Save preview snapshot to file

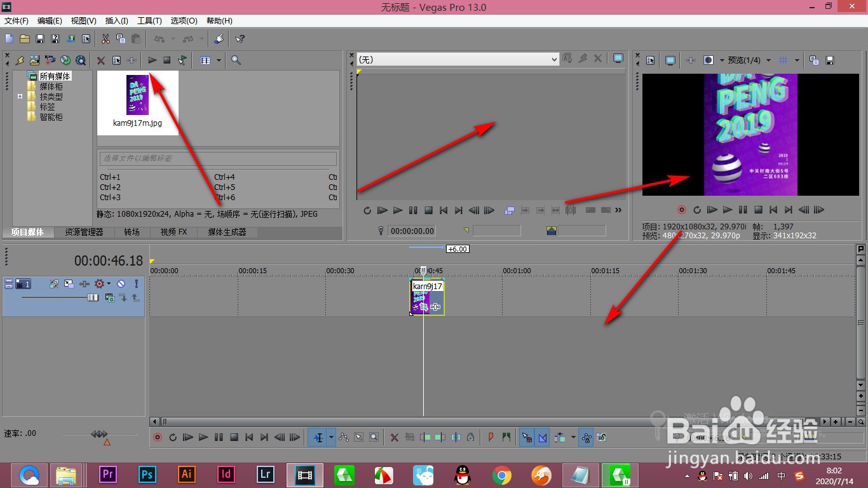pyautogui.click(x=829, y=60)
